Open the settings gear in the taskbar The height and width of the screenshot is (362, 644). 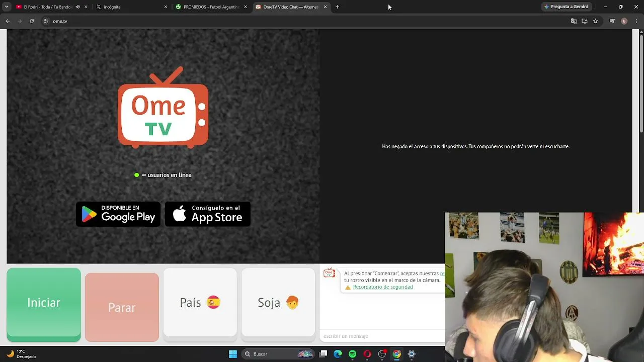click(x=412, y=354)
